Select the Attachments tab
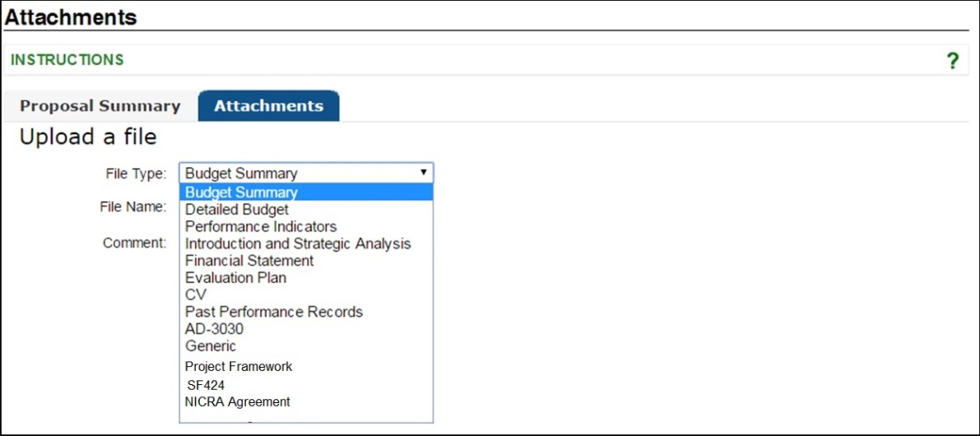The image size is (980, 436). (x=268, y=106)
